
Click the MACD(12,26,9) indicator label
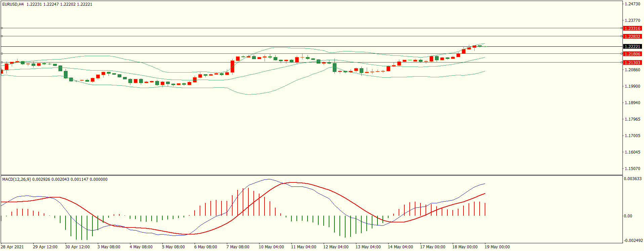pos(16,179)
